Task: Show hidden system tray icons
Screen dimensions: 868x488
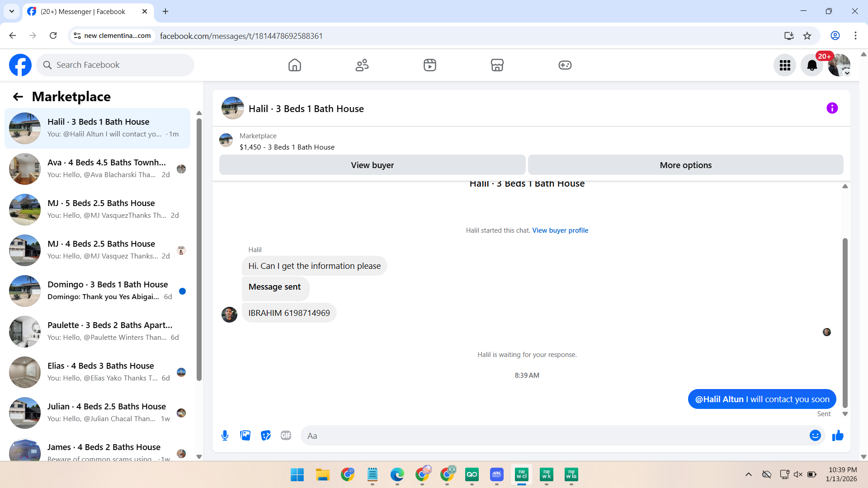Action: 749,474
